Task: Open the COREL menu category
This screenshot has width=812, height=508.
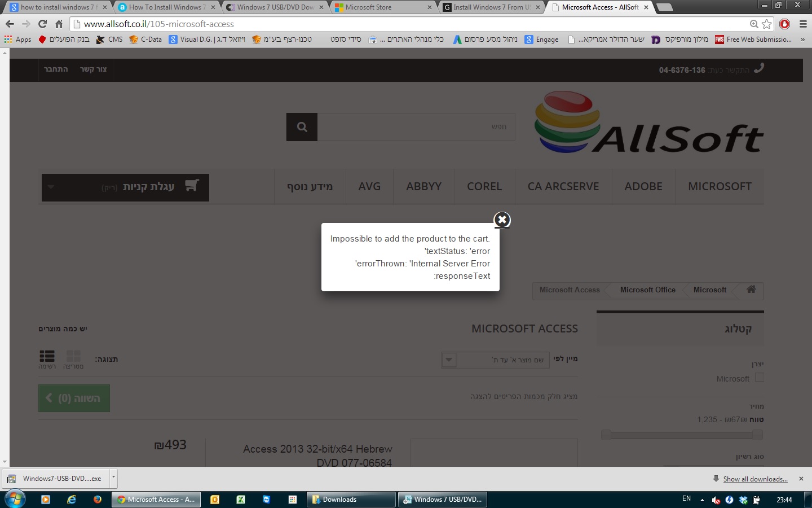Action: coord(484,186)
